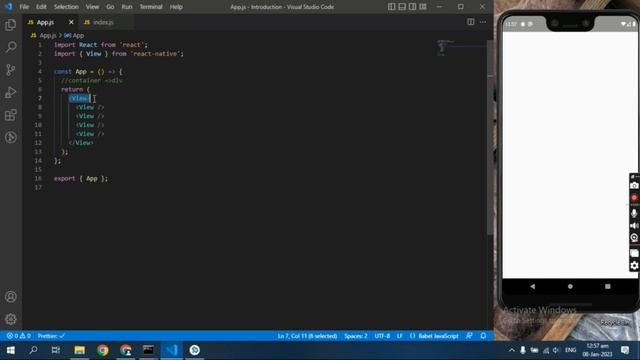The height and width of the screenshot is (360, 640).
Task: Click the red record button in recorder
Action: (x=634, y=198)
